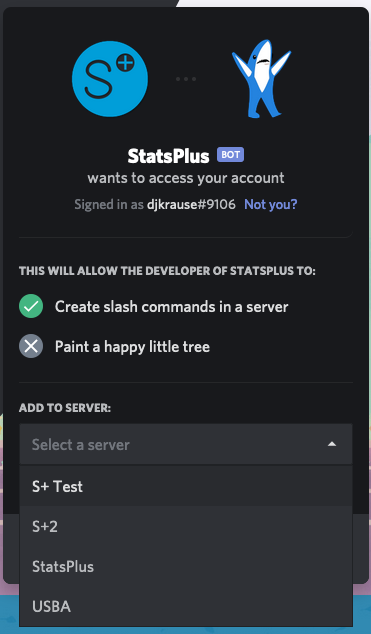Viewport: 371px width, 634px height.
Task: Select USBA from the server dropdown
Action: [x=186, y=606]
